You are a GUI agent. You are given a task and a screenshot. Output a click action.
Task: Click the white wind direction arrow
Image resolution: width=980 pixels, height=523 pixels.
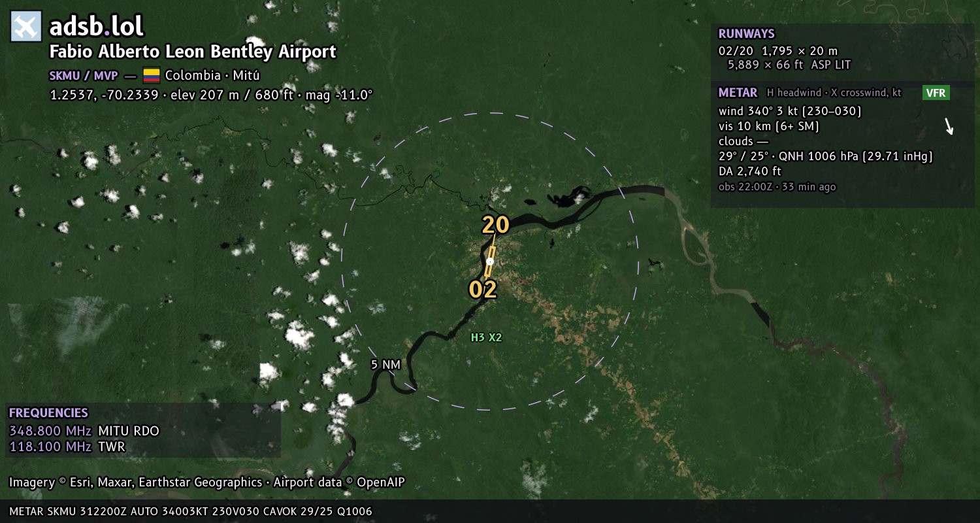(x=949, y=126)
